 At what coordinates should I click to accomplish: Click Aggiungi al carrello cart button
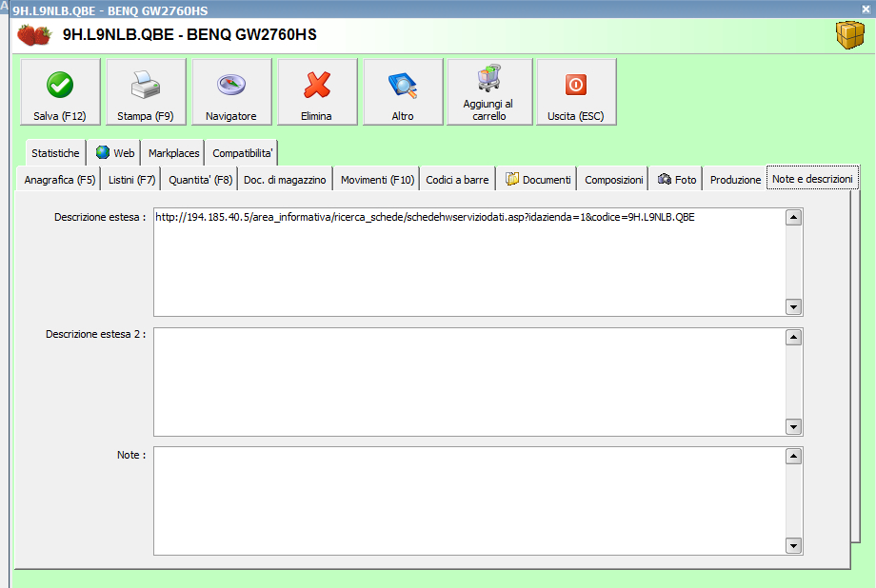tap(489, 92)
